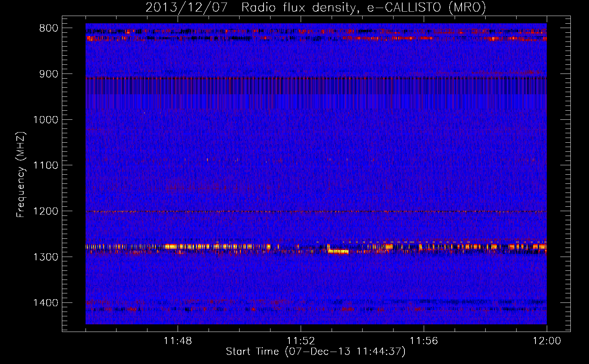The image size is (589, 364).
Task: Click the 1400 frequency tick label
Action: point(46,303)
